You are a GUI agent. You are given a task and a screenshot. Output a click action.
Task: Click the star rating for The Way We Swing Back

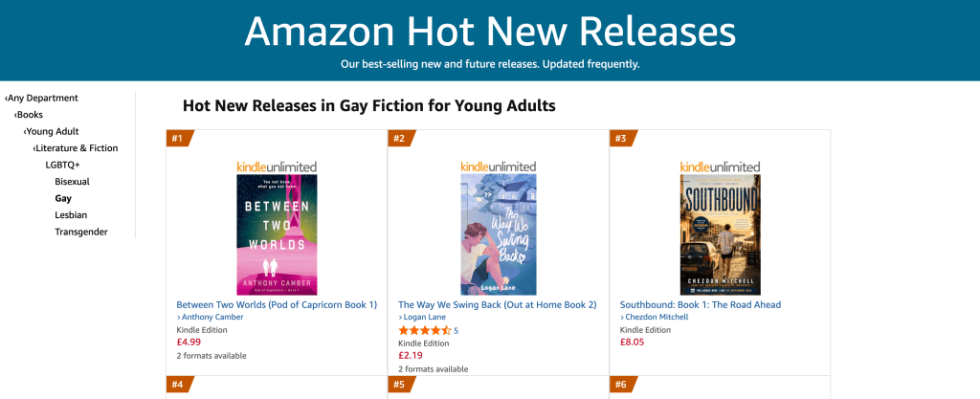point(424,330)
